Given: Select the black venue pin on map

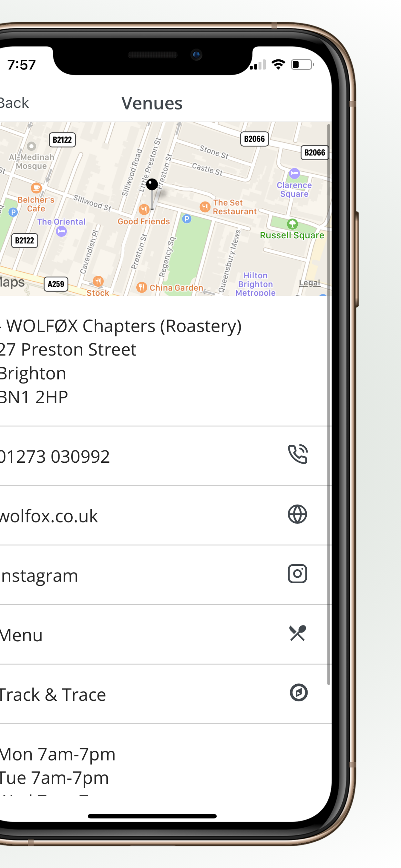Looking at the screenshot, I should click(x=152, y=184).
